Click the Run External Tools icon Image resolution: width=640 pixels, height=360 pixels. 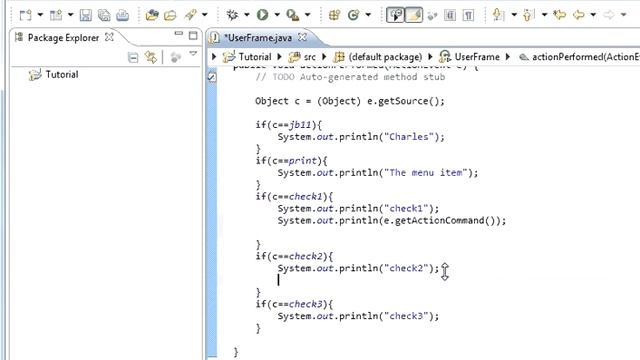tap(292, 15)
